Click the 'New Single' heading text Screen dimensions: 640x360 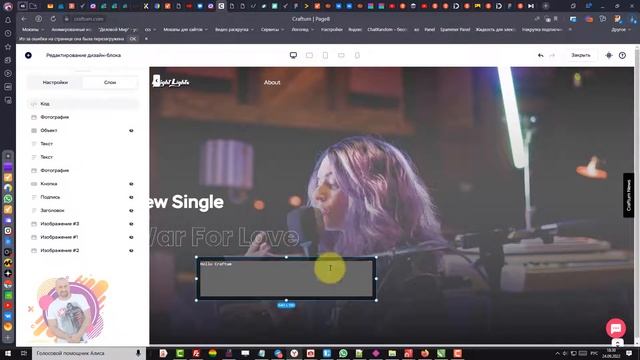(x=187, y=202)
